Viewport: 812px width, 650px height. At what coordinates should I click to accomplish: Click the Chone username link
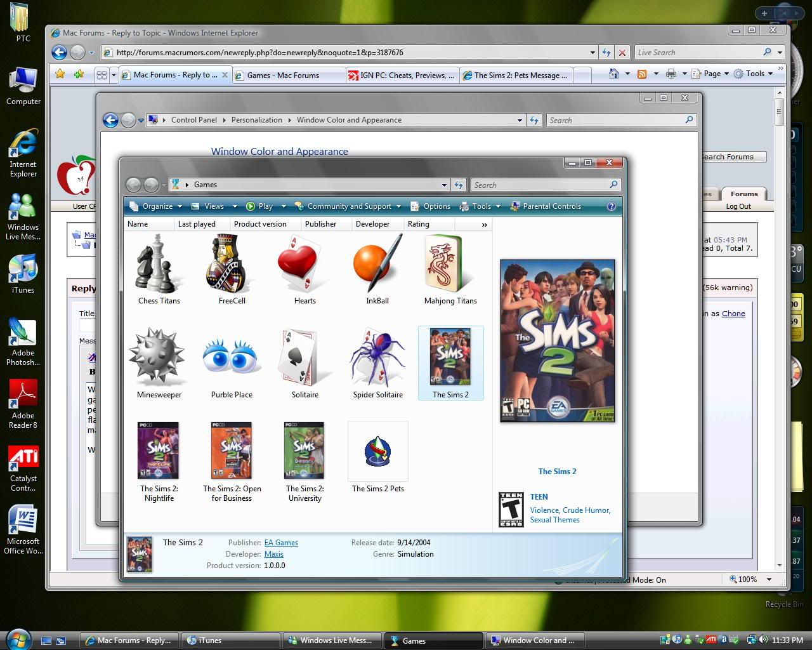(733, 314)
